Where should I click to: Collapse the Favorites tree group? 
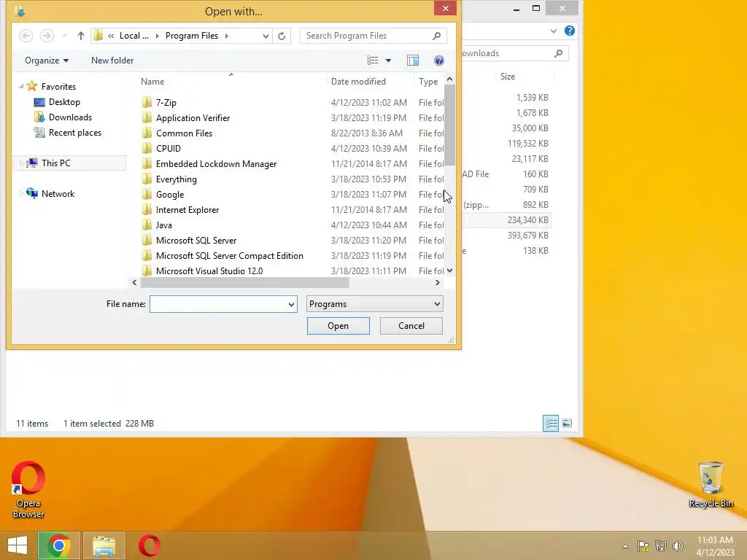tap(21, 86)
